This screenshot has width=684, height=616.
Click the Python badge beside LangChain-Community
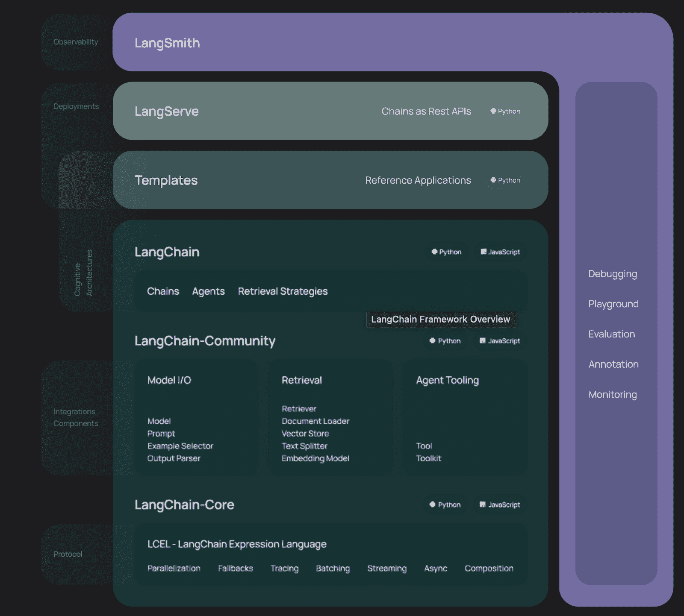[445, 341]
